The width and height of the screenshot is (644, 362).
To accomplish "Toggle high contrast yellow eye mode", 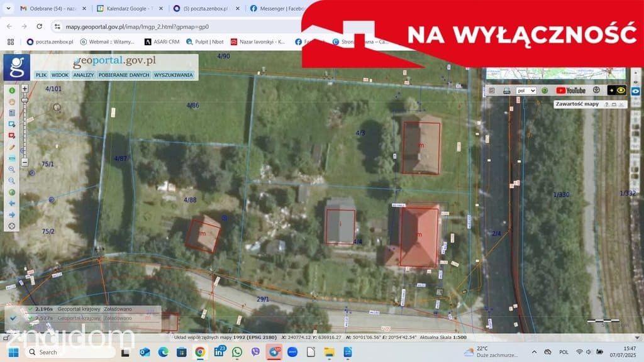I will click(x=616, y=90).
